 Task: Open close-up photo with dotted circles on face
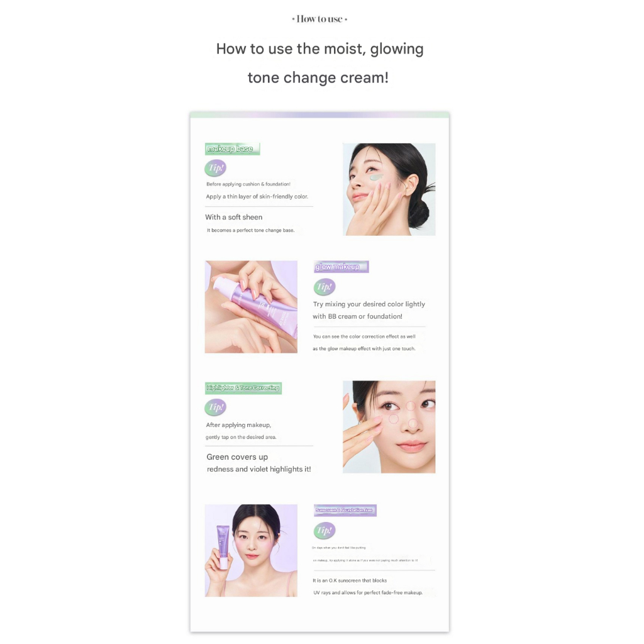[x=389, y=427]
